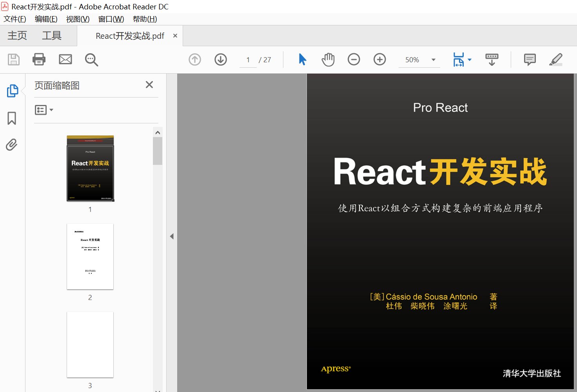Zoom in with the plus icon
This screenshot has width=577, height=392.
coord(379,60)
